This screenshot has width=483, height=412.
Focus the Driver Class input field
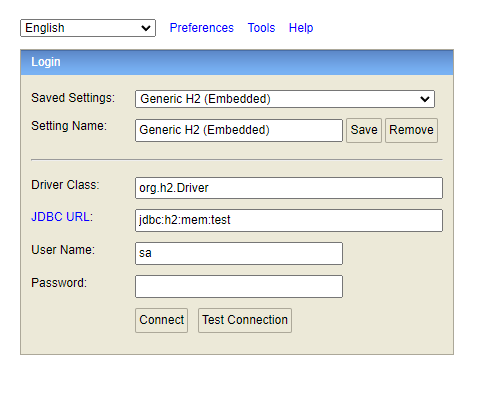[289, 188]
